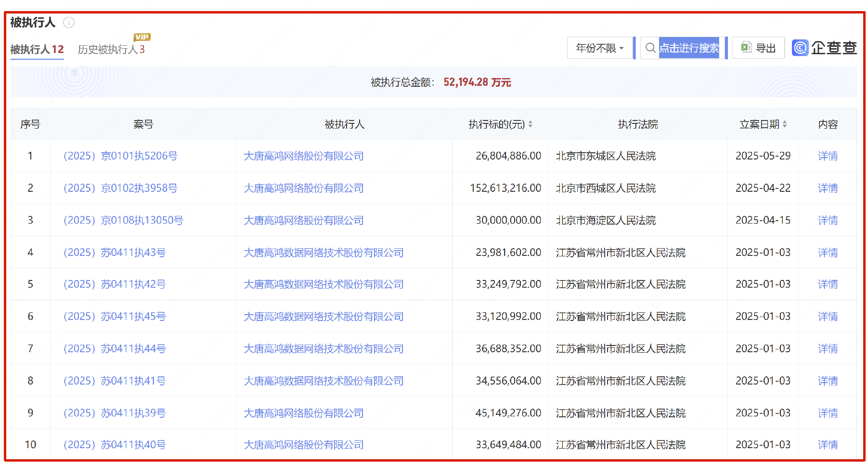
Task: Open 详情 for row dated 2025-05-29
Action: coord(828,156)
